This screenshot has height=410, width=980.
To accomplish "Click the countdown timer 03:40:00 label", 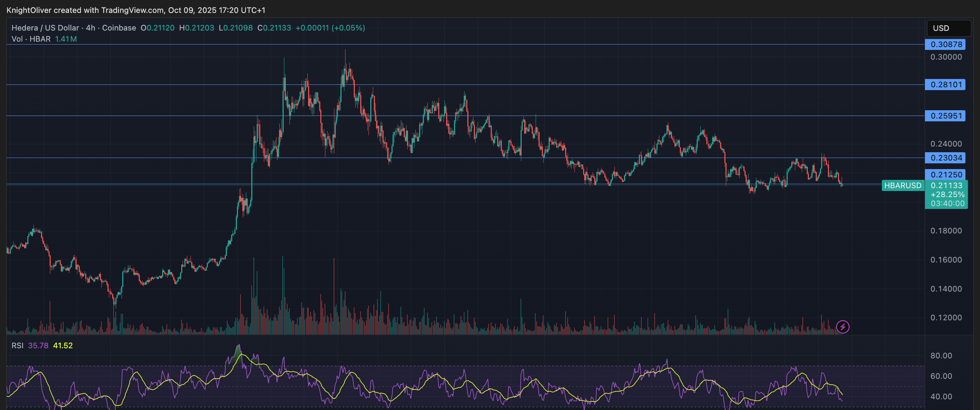I will (947, 204).
